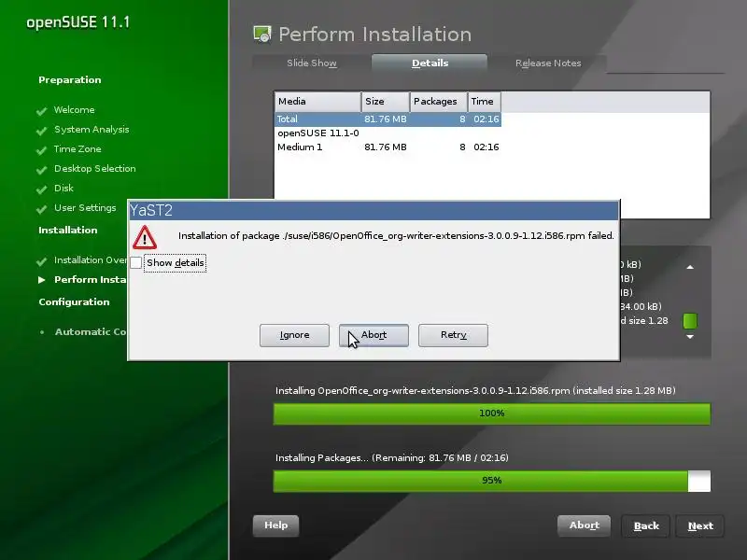Click the up arrow of the log scrollbar

[690, 267]
